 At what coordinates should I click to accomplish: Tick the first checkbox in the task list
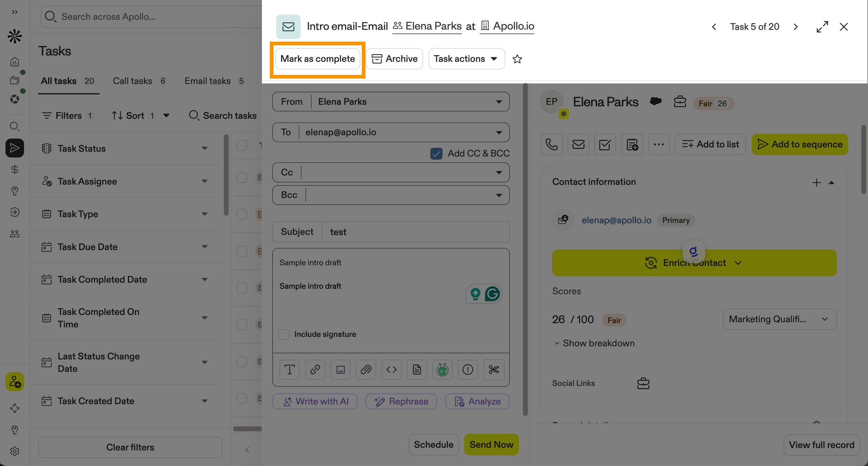point(242,146)
